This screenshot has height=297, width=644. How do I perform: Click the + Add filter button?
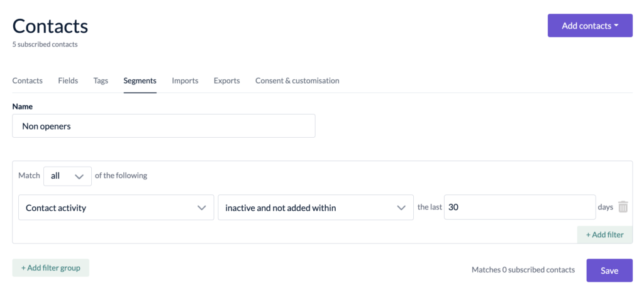(604, 235)
